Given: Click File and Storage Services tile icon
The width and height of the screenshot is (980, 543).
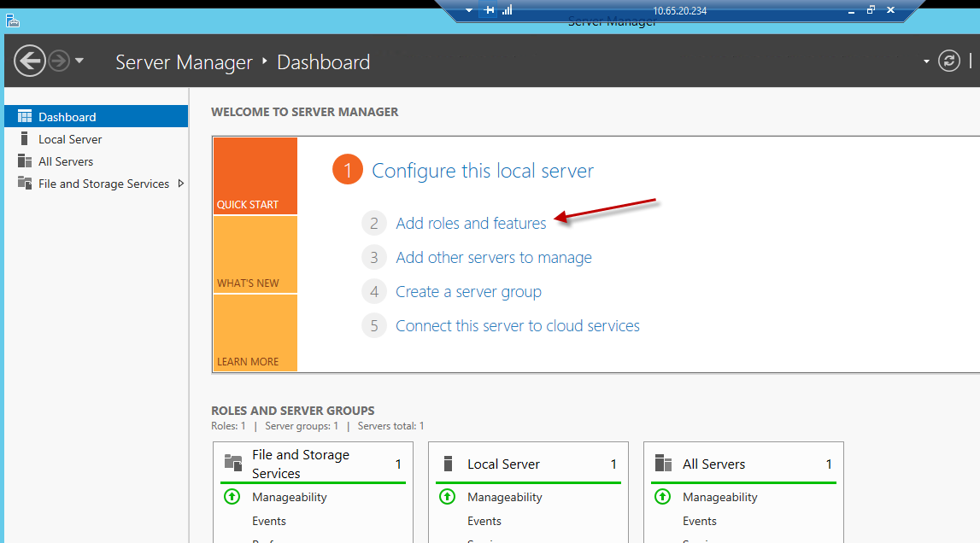Looking at the screenshot, I should pos(233,463).
